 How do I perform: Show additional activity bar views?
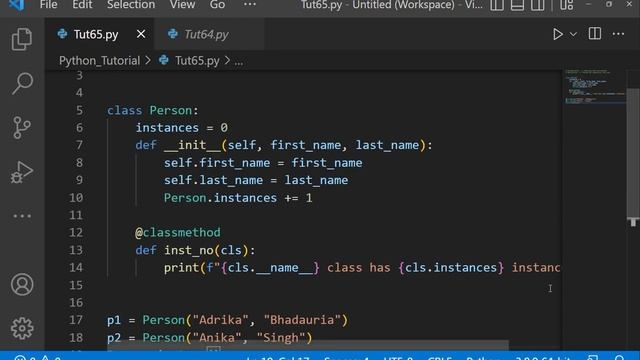click(22, 216)
